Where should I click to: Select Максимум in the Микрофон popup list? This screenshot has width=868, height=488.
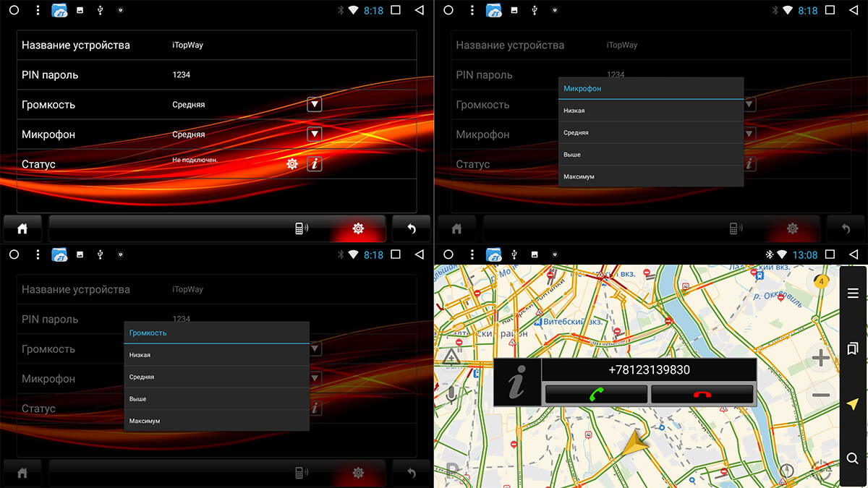[651, 176]
